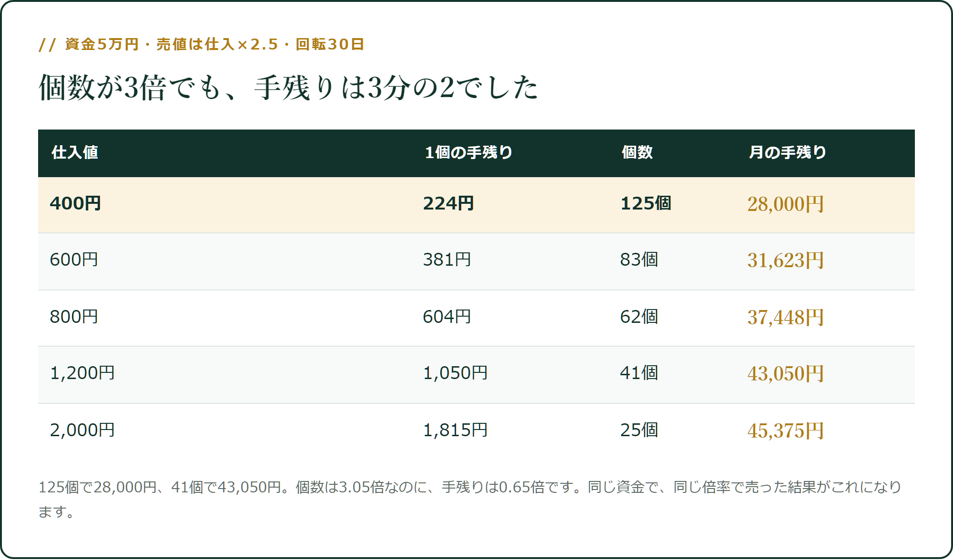
Task: Select the 31,623円 monthly value
Action: point(785,260)
